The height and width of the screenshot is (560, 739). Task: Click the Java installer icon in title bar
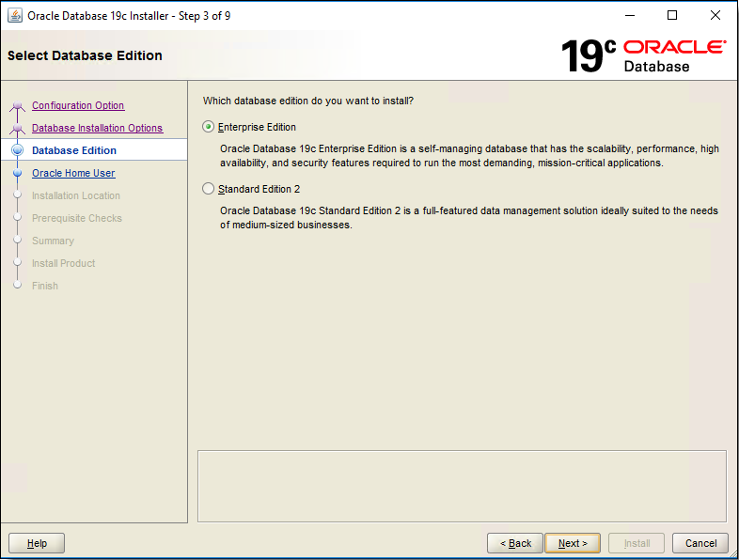[x=15, y=16]
